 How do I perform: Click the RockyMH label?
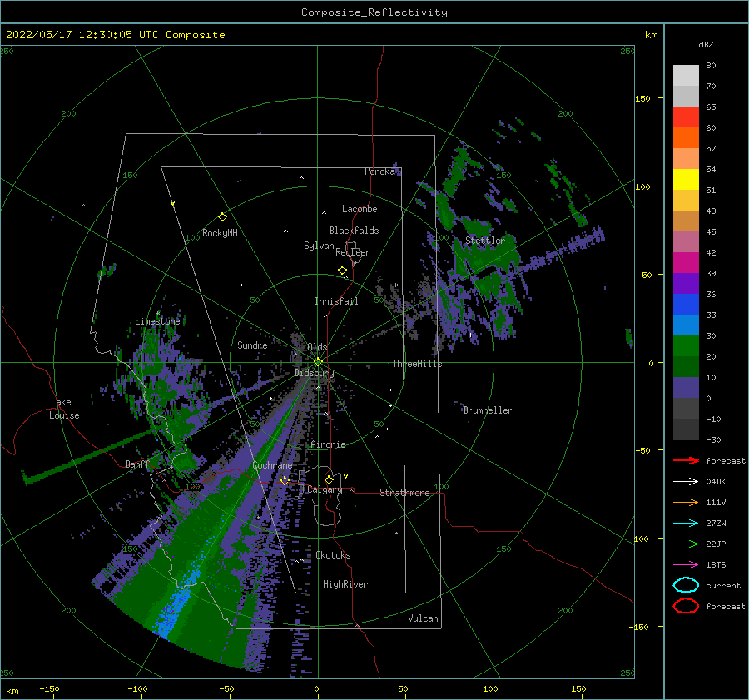(220, 233)
